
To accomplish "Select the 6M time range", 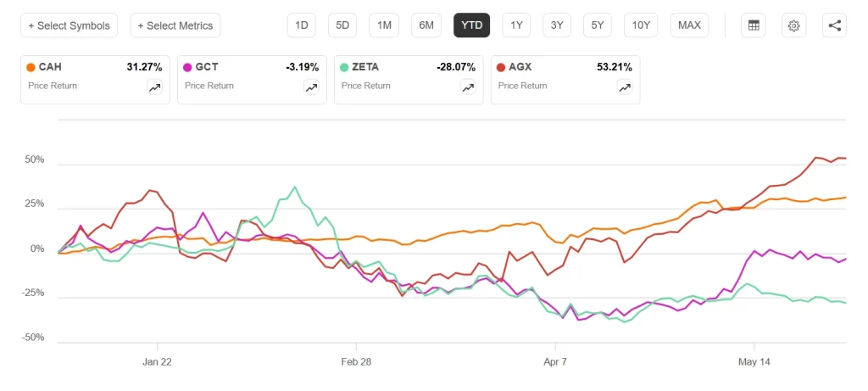I will (426, 25).
